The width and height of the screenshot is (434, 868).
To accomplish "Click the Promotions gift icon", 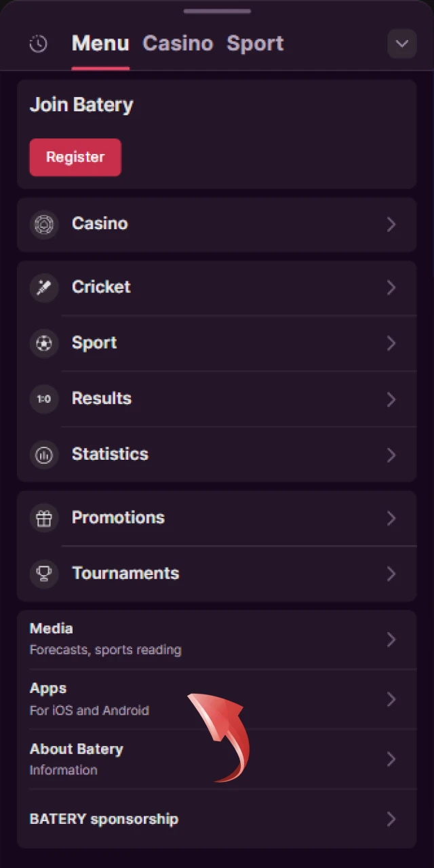I will 44,518.
